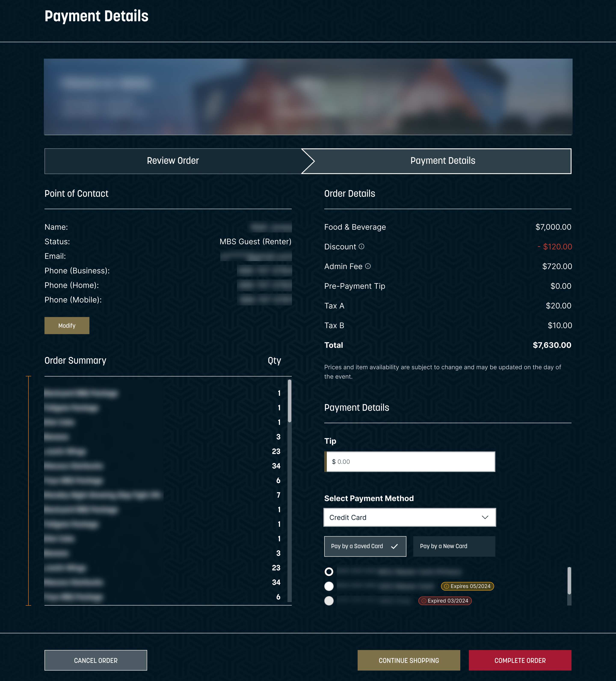The height and width of the screenshot is (681, 616).
Task: Select the first saved card radio button
Action: tap(329, 572)
